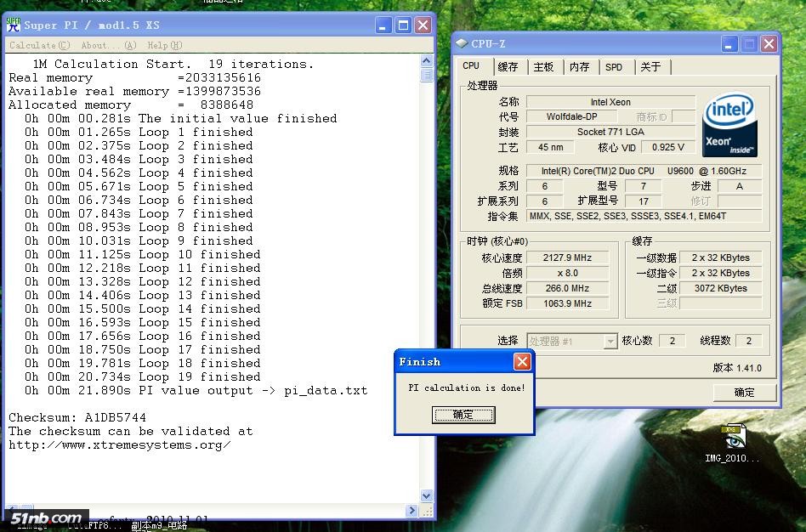This screenshot has width=806, height=532.
Task: Click the 额定 FSB value 1063.9 MHz
Action: tap(567, 303)
